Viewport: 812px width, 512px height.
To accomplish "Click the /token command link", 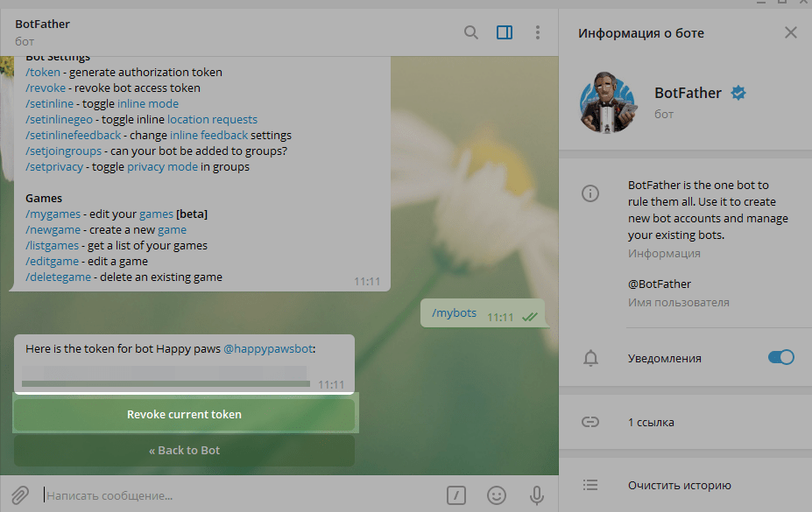I will (x=43, y=73).
